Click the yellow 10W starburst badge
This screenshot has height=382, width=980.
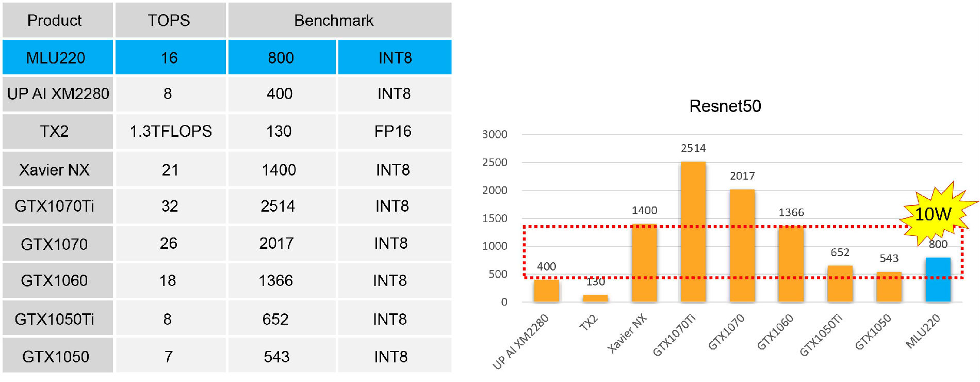click(934, 214)
